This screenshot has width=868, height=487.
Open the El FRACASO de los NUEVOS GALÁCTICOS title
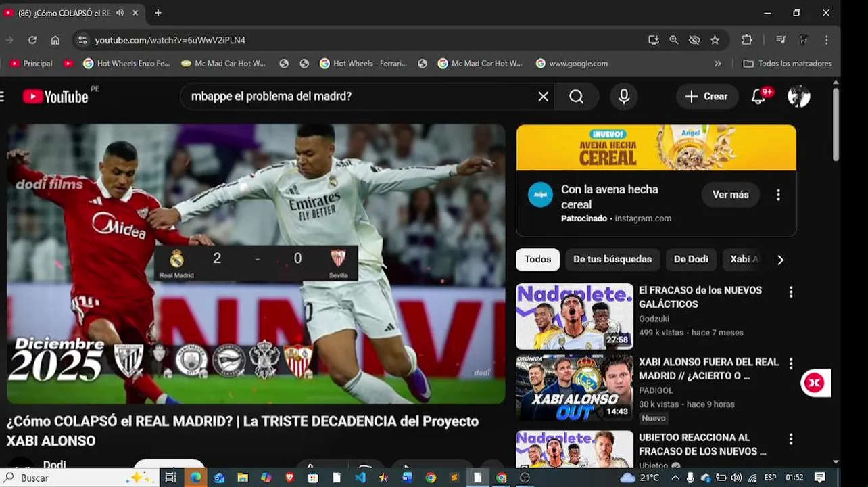(700, 297)
